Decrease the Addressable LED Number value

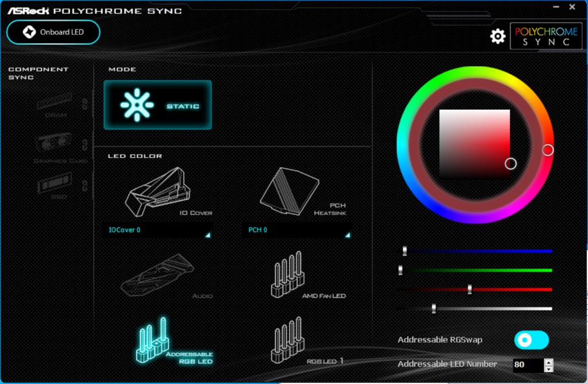point(548,369)
